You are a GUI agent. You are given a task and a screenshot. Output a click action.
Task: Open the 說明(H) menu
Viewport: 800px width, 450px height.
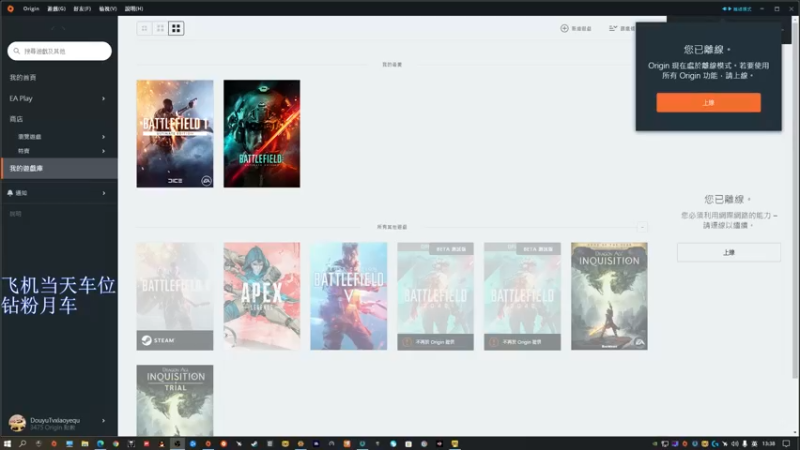134,9
